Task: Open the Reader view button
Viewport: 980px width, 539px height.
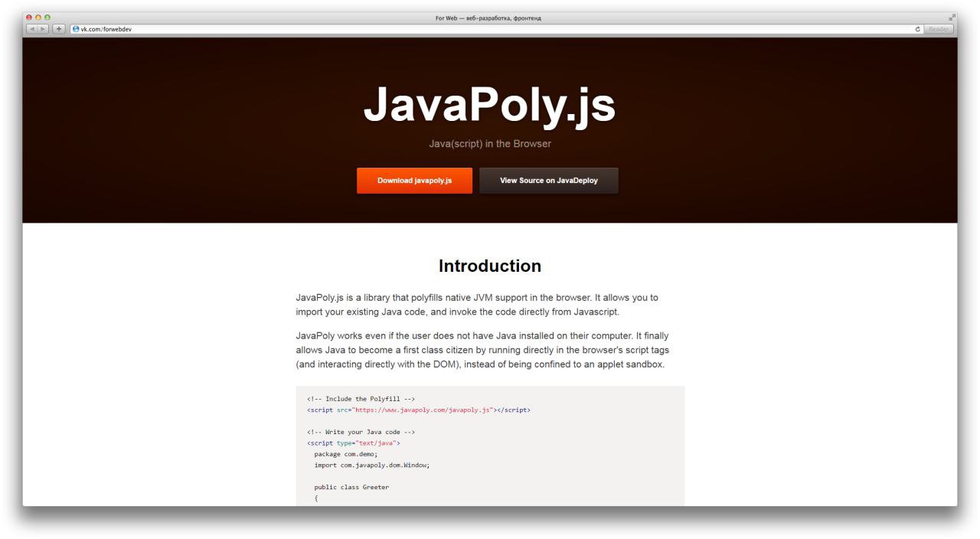Action: point(938,29)
